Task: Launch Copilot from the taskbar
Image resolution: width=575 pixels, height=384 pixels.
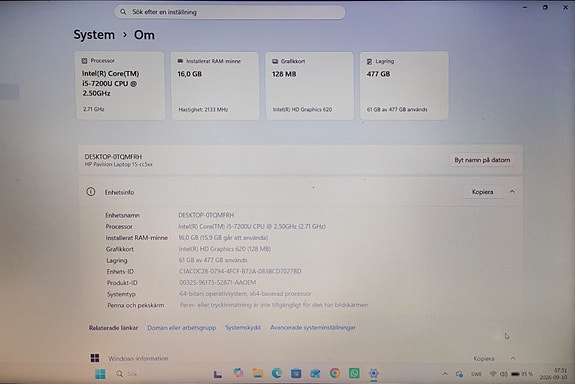Action: [238, 373]
